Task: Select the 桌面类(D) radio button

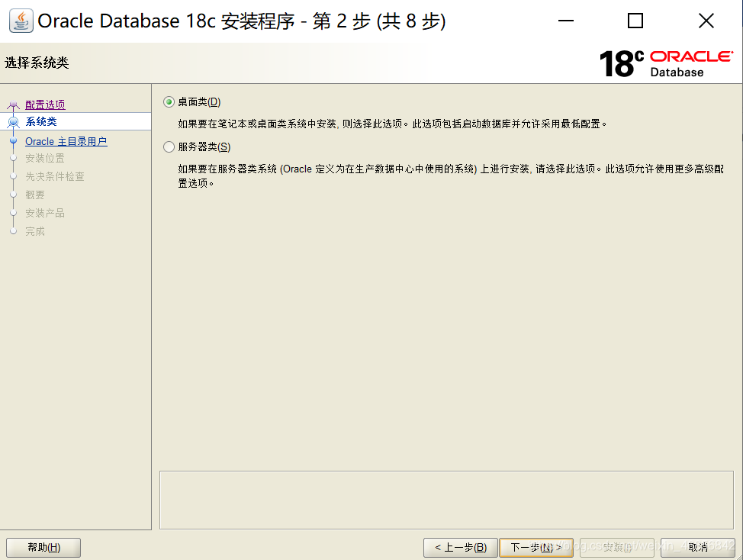Action: coord(168,101)
